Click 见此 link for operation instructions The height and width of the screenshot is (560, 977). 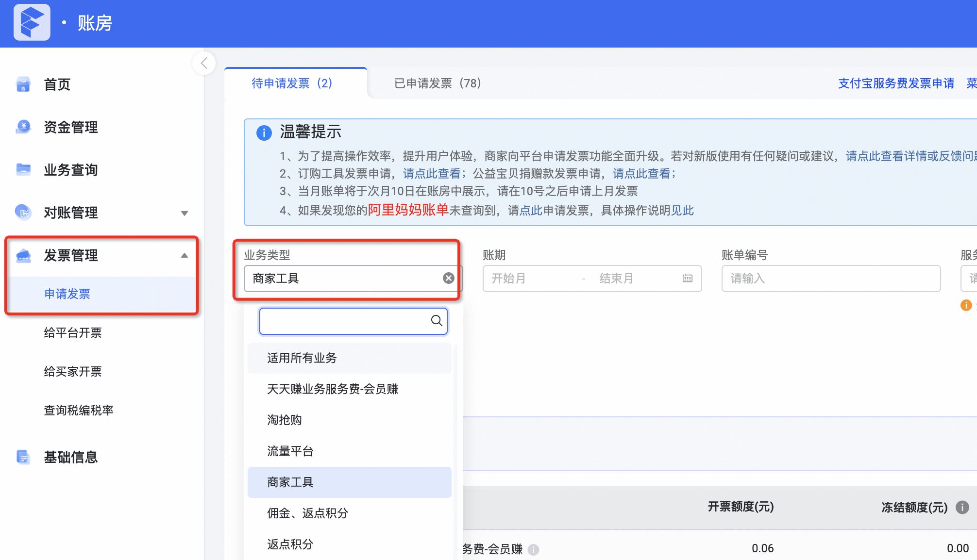[x=683, y=211]
